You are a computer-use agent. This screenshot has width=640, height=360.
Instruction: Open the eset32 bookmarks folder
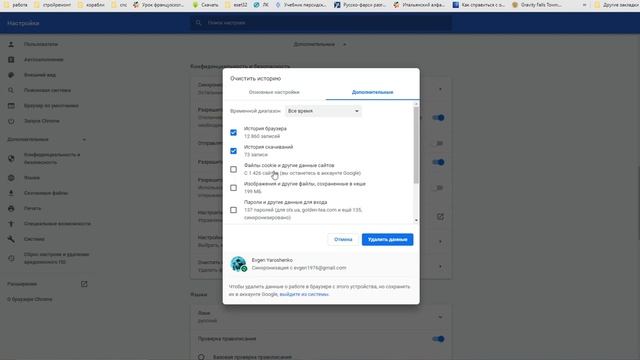(x=236, y=5)
